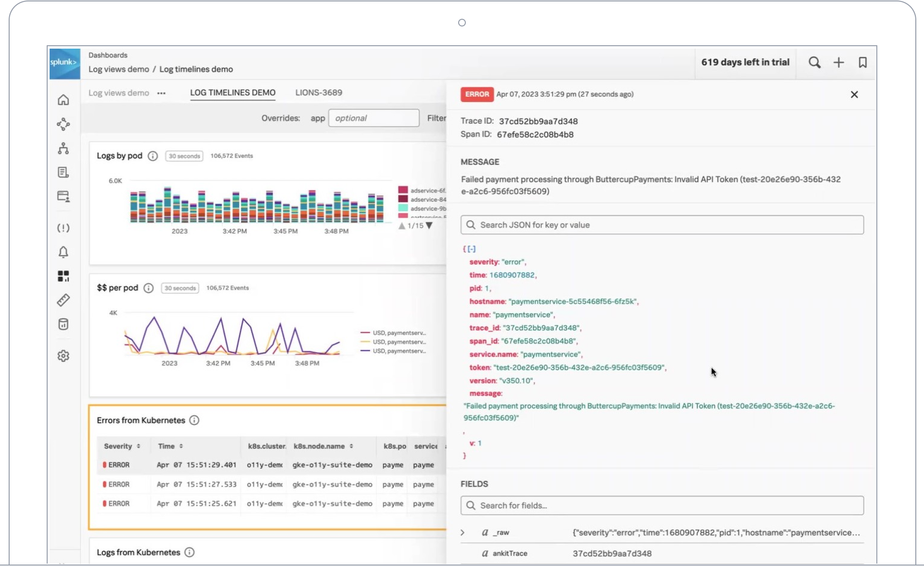Open the Home view in the sidebar
This screenshot has height=566, width=924.
[x=63, y=100]
